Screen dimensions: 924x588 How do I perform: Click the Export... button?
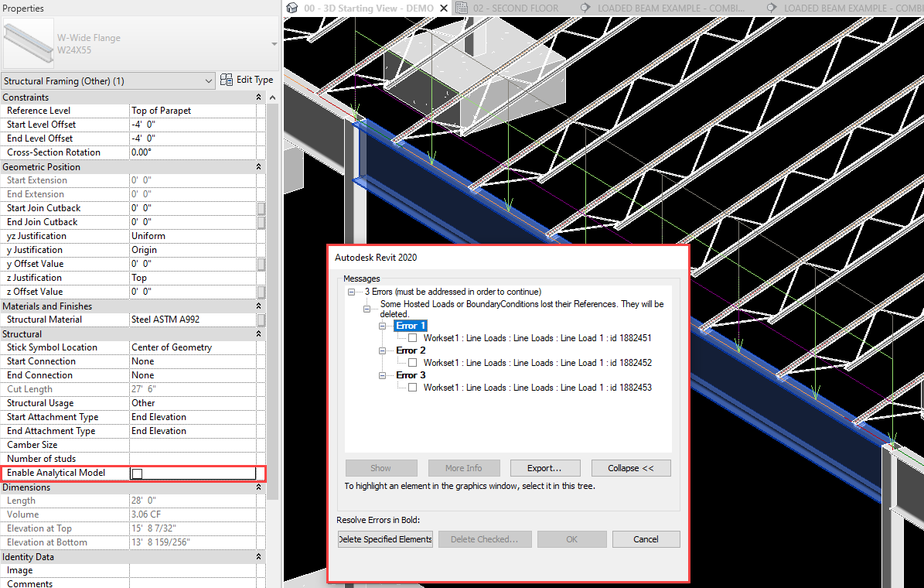click(x=545, y=467)
